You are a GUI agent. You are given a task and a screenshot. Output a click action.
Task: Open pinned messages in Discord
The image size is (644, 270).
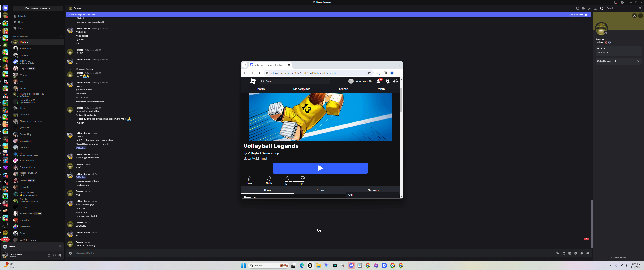(590, 8)
